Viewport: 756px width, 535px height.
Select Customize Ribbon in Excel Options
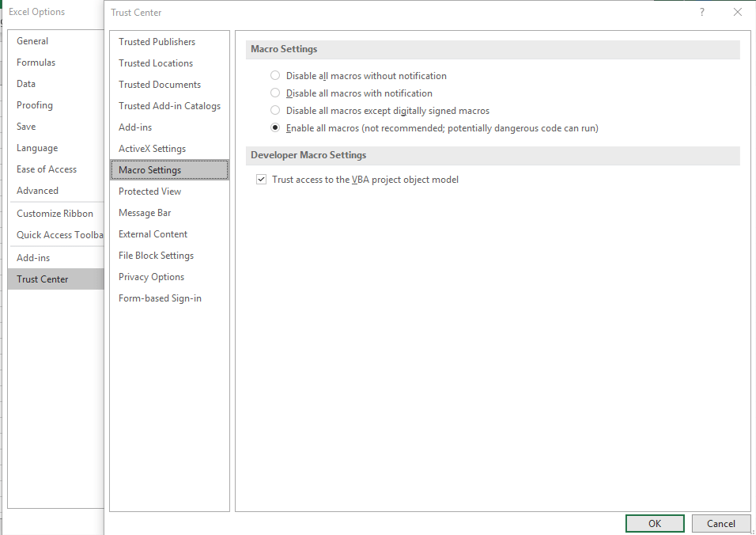[56, 213]
